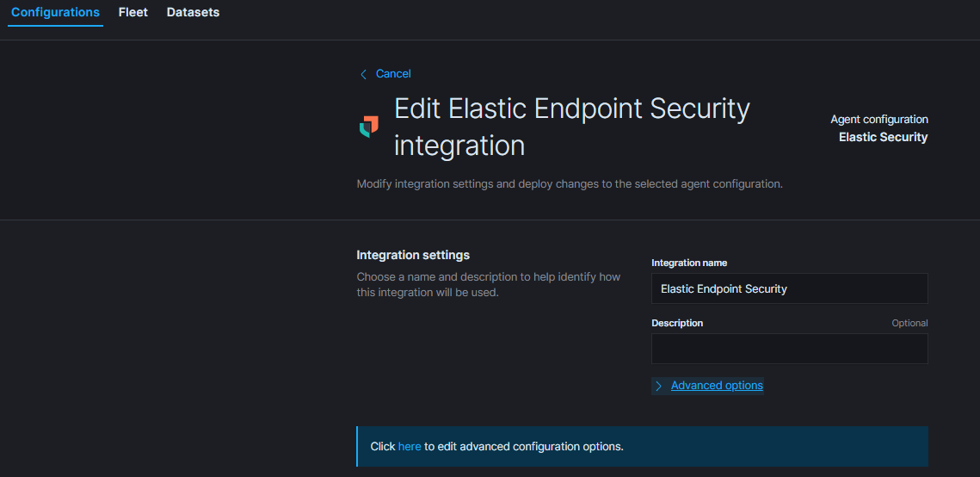Image resolution: width=980 pixels, height=477 pixels.
Task: Click the 'Agent configuration' label
Action: (x=878, y=120)
